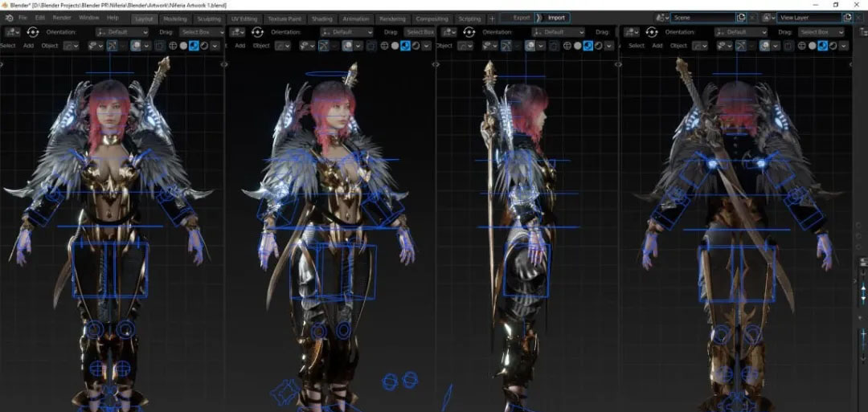Toggle X-ray in side-view viewport
The height and width of the screenshot is (412, 868).
(x=553, y=45)
